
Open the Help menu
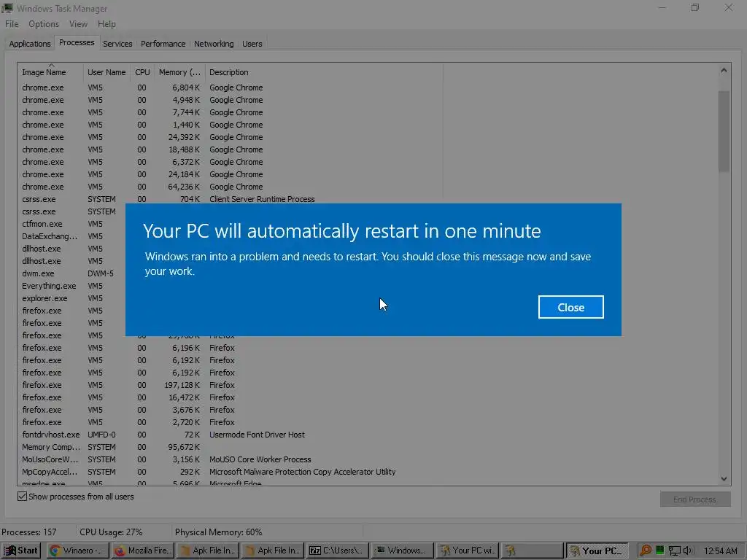point(107,24)
